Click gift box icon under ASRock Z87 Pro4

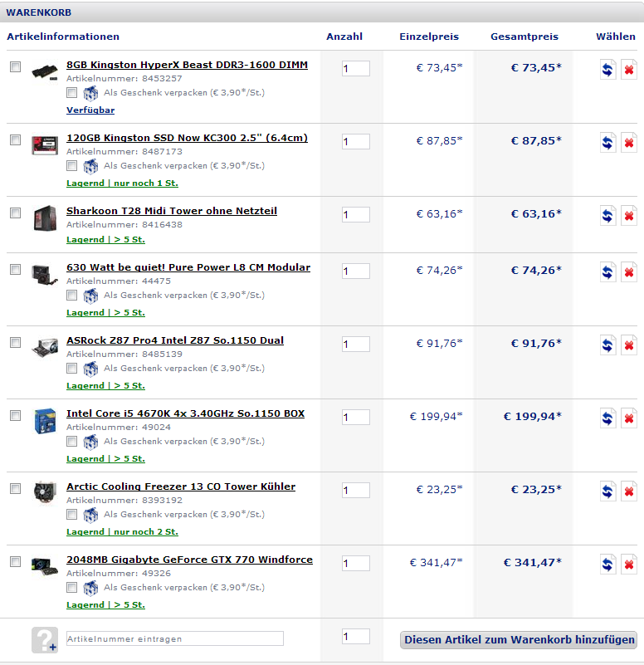point(90,369)
